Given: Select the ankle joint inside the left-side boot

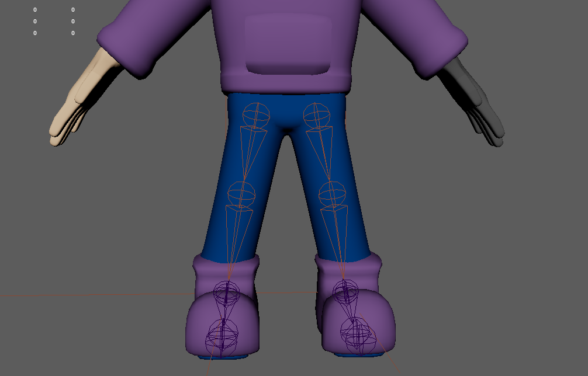Looking at the screenshot, I should (226, 293).
